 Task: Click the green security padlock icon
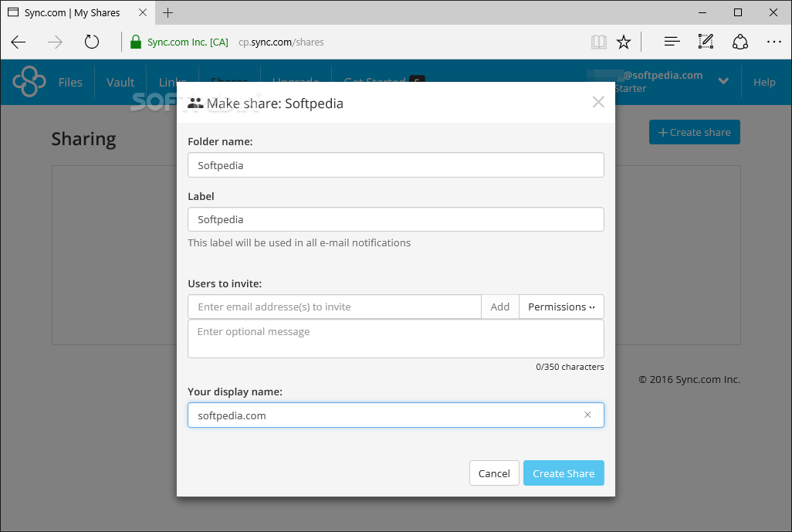click(135, 42)
